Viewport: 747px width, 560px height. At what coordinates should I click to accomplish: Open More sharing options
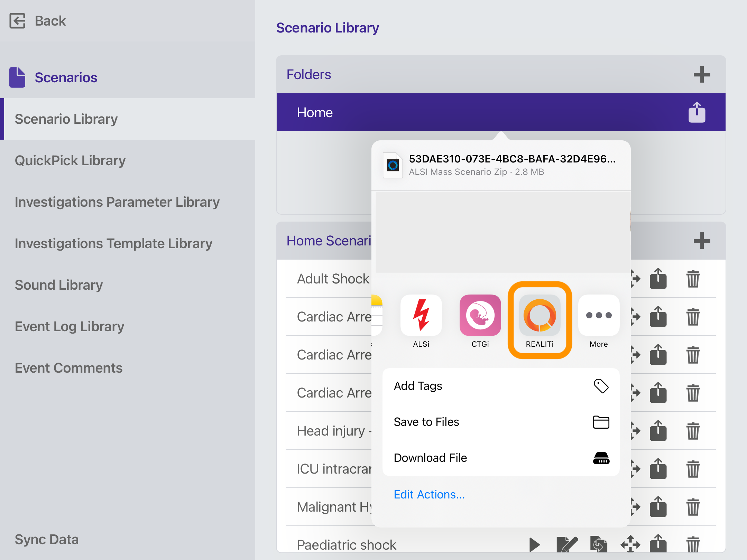[599, 315]
